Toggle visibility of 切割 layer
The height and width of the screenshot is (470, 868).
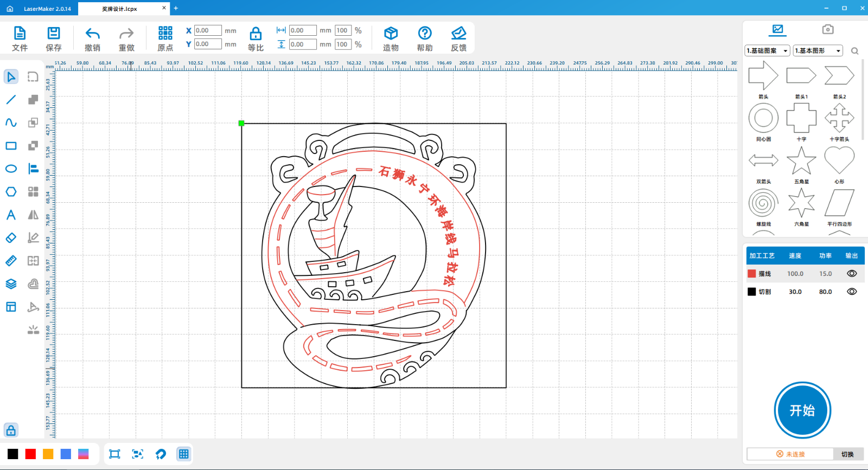coord(852,292)
